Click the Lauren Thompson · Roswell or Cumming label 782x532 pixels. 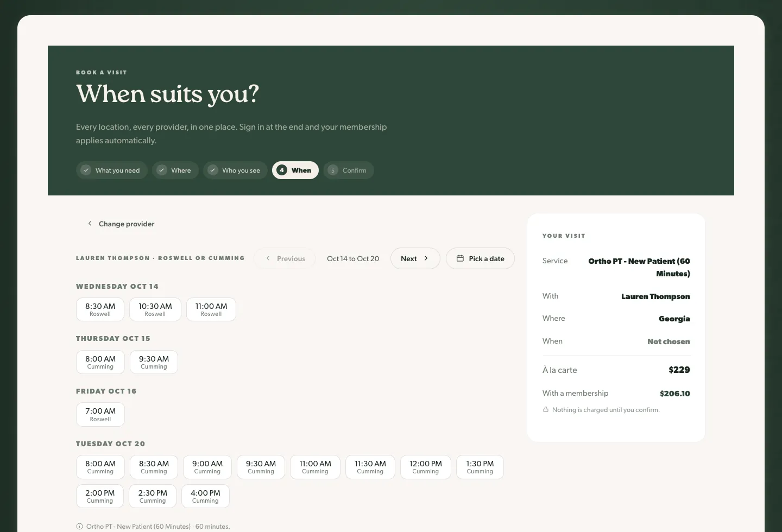point(160,258)
